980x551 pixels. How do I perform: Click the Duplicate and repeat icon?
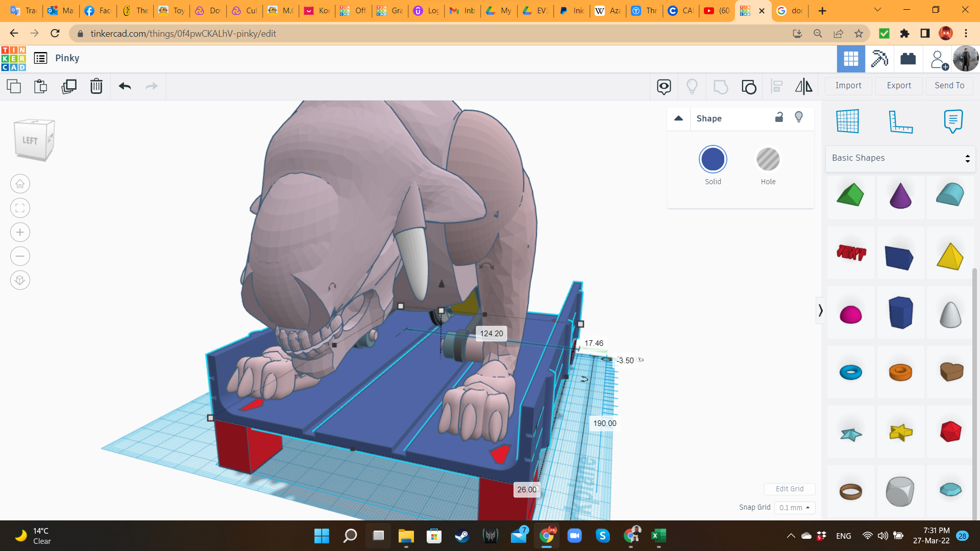pyautogui.click(x=69, y=86)
